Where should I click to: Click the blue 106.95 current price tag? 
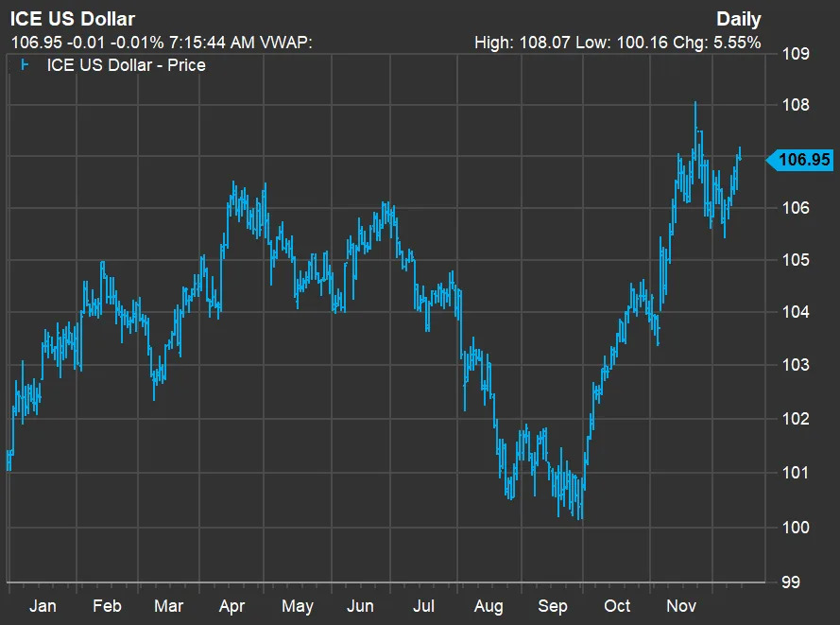pos(800,160)
